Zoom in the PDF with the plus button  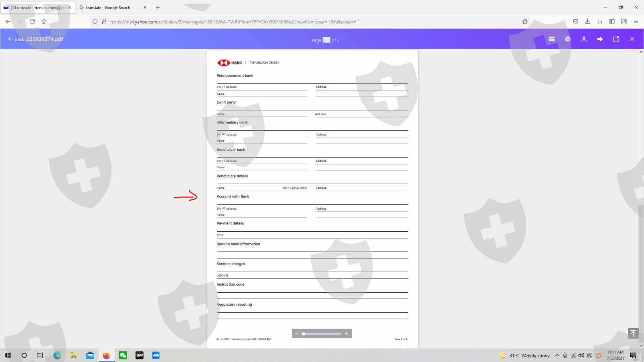[x=346, y=333]
